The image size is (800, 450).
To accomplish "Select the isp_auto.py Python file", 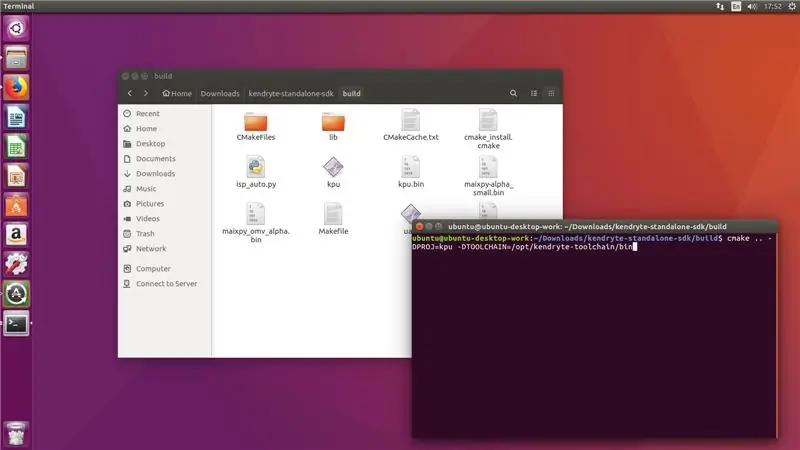I will 256,172.
